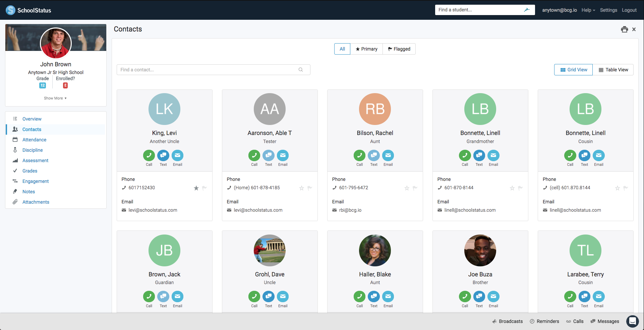The image size is (644, 330).
Task: Open Broadcasts in the bottom bar
Action: pyautogui.click(x=507, y=321)
